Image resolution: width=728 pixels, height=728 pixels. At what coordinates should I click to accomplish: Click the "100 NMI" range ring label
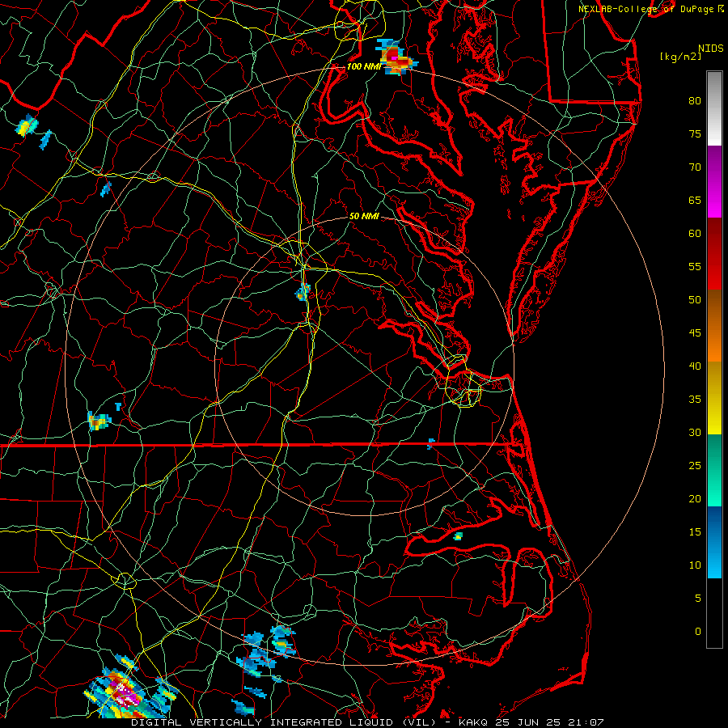(363, 66)
